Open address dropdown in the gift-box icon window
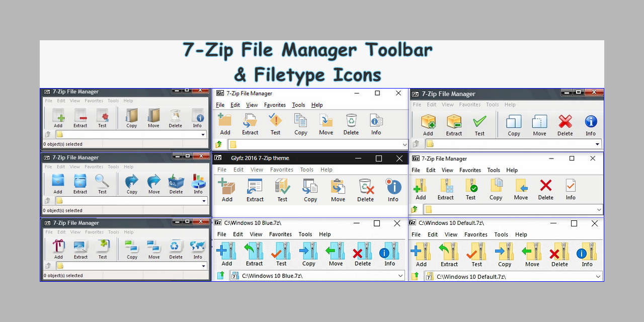This screenshot has width=644, height=322. pyautogui.click(x=203, y=266)
